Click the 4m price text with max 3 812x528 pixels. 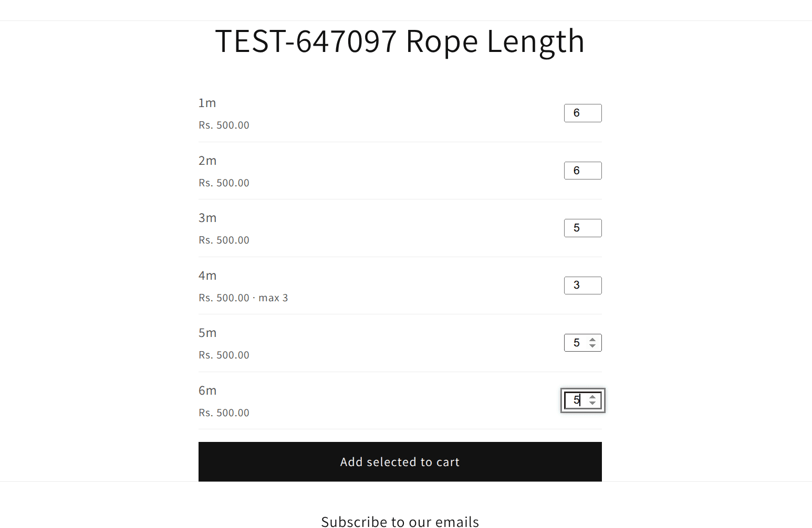click(243, 298)
